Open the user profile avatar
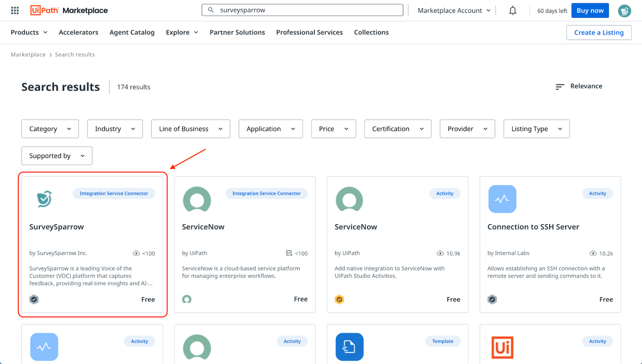The width and height of the screenshot is (642, 364). pyautogui.click(x=624, y=11)
